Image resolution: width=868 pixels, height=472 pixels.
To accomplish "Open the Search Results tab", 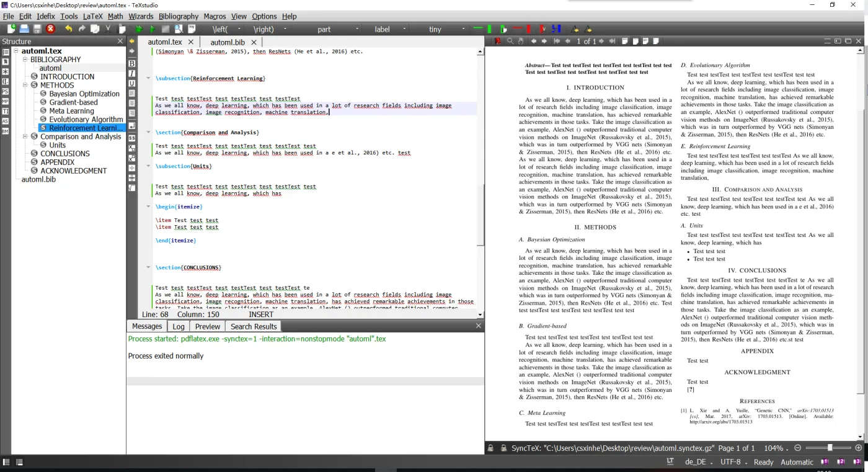I will click(254, 326).
